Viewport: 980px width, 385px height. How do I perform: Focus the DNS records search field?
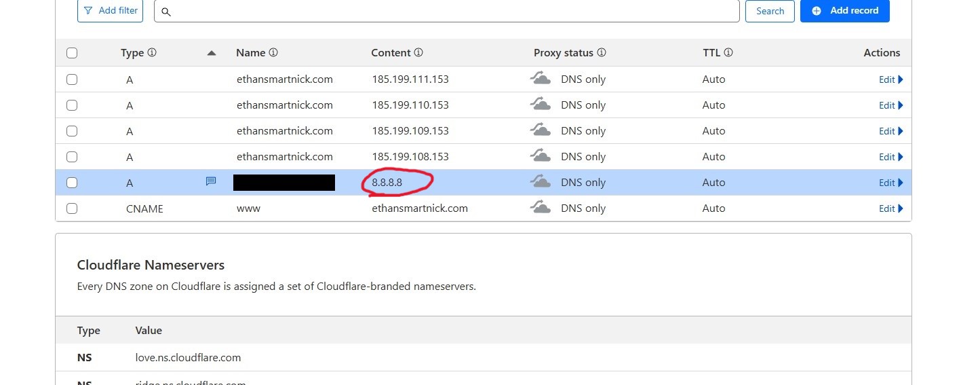(446, 12)
